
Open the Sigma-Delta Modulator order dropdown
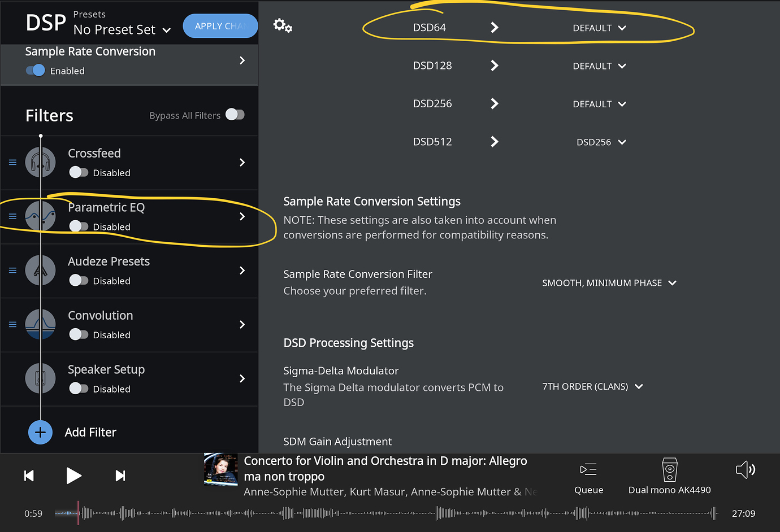[592, 387]
